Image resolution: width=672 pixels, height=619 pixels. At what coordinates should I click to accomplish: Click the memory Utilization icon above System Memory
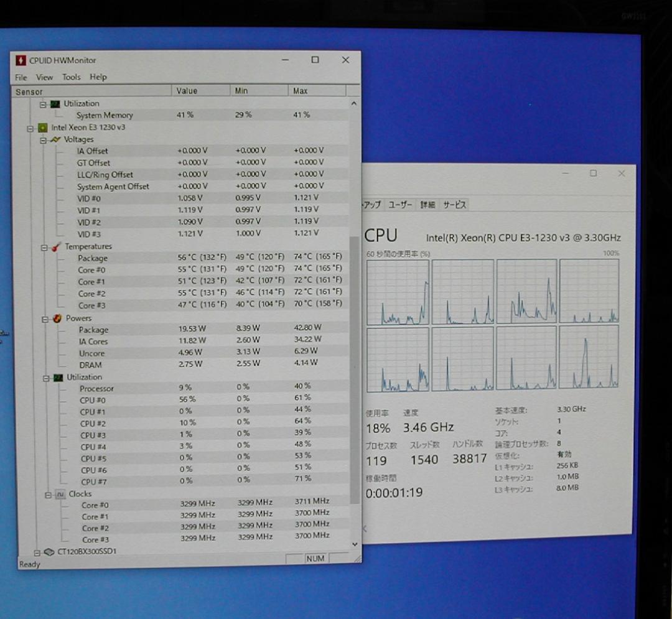(55, 104)
